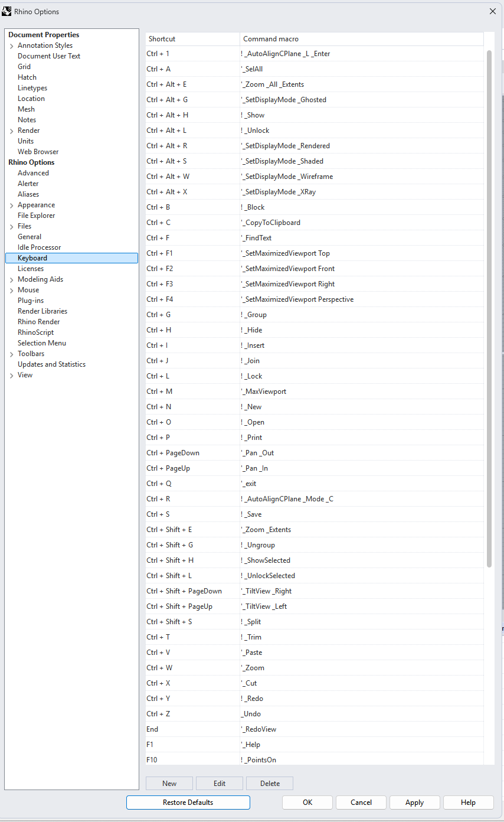Select Plug-ins in the sidebar
The image size is (504, 822).
point(30,300)
